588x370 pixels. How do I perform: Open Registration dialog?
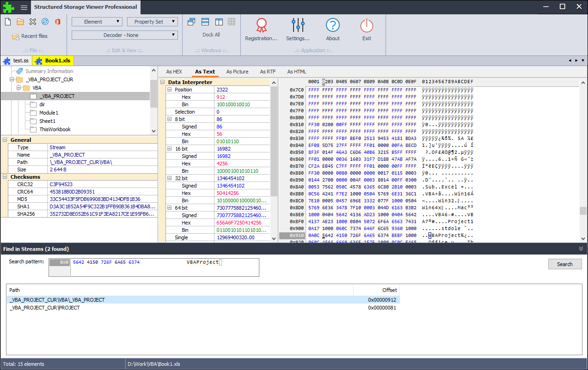261,30
